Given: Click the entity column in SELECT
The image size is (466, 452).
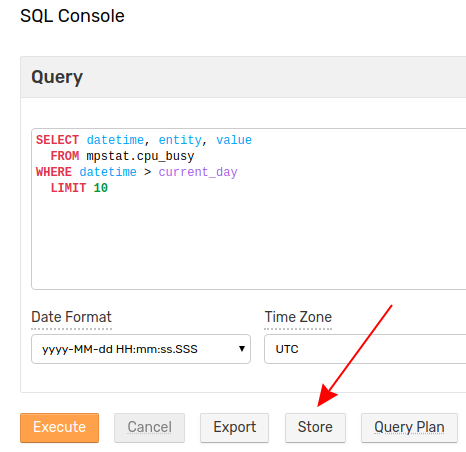Looking at the screenshot, I should (180, 140).
